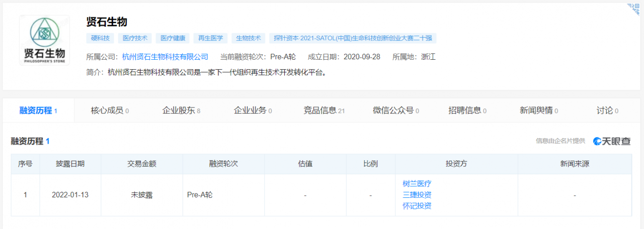Select the 融资历程 tab
This screenshot has width=644, height=229.
pyautogui.click(x=38, y=110)
